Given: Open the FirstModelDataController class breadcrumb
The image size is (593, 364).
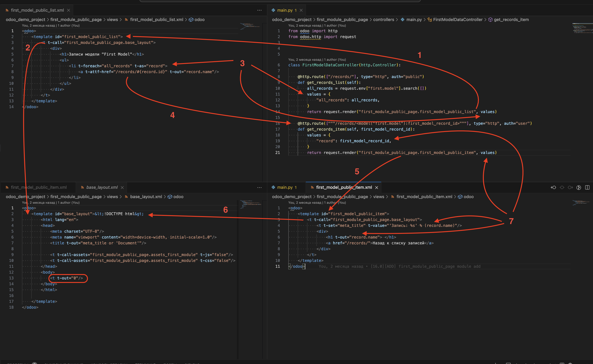Looking at the screenshot, I should click(458, 19).
